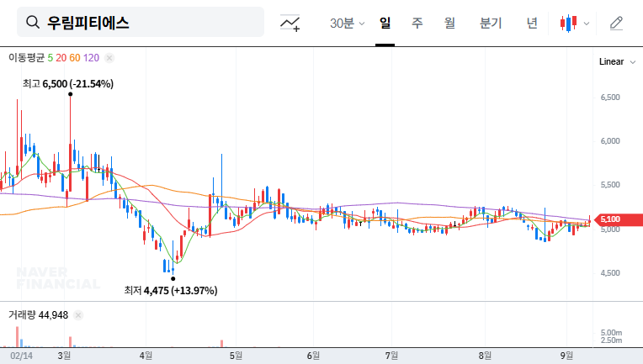Image resolution: width=643 pixels, height=364 pixels.
Task: Click the 최고 6,500 high label
Action: tap(67, 84)
